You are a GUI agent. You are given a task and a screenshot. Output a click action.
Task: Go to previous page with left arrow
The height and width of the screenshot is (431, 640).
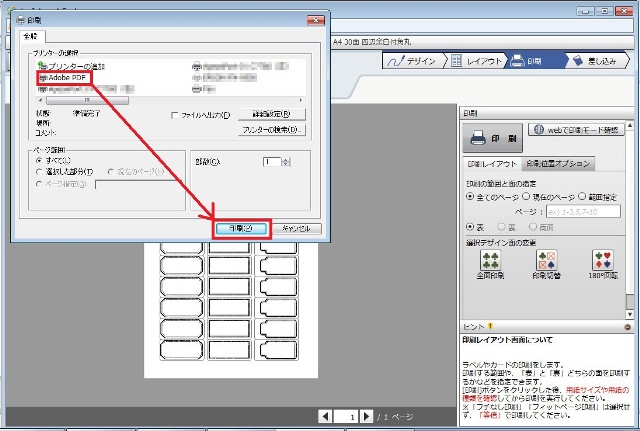click(x=325, y=416)
